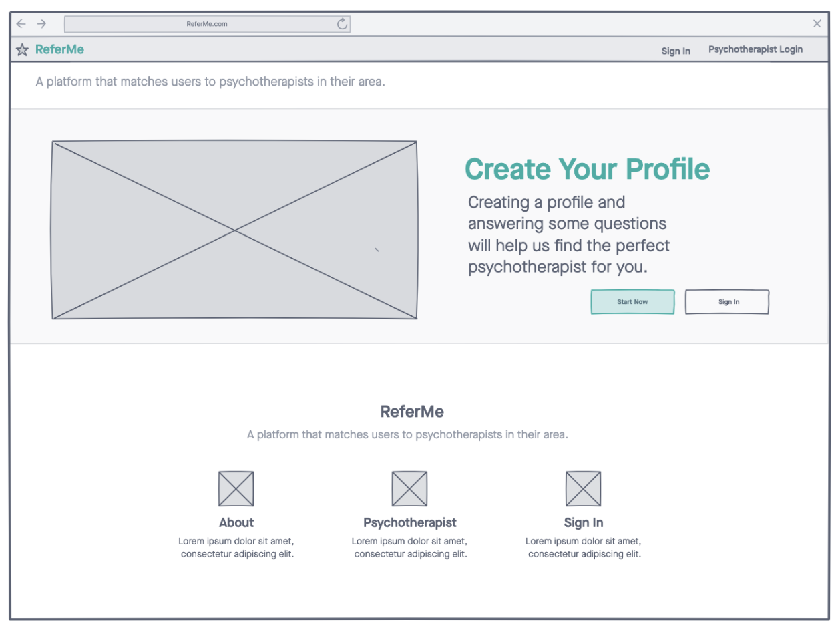Click the ReferMe heading in lower section

click(x=412, y=411)
